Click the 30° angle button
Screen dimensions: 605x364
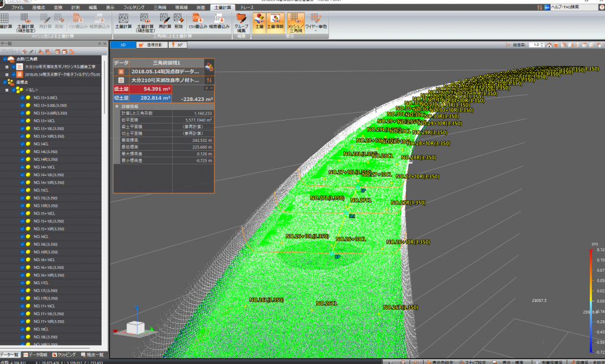pos(178,45)
